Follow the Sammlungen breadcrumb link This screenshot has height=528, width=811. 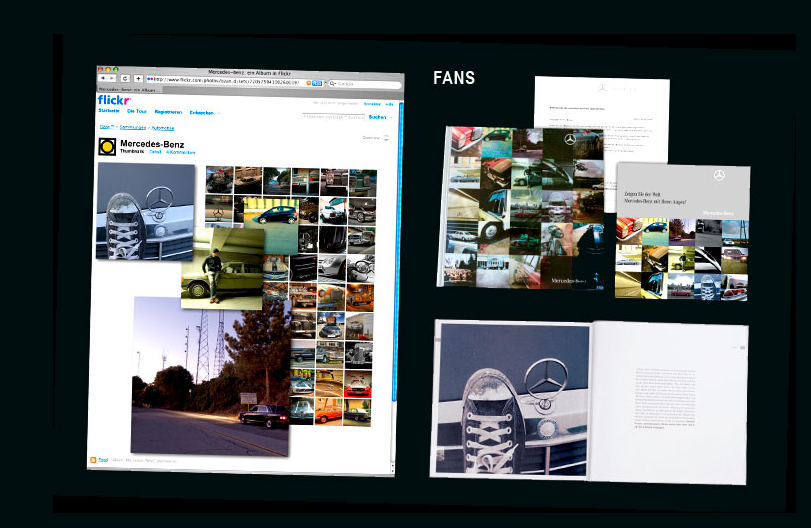(x=132, y=127)
